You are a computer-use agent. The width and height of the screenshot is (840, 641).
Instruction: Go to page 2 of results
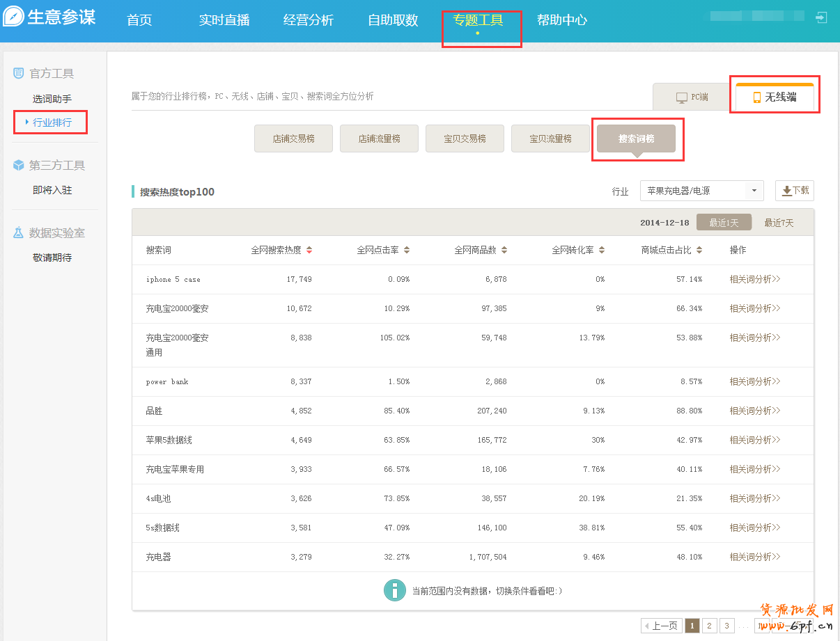coord(709,626)
